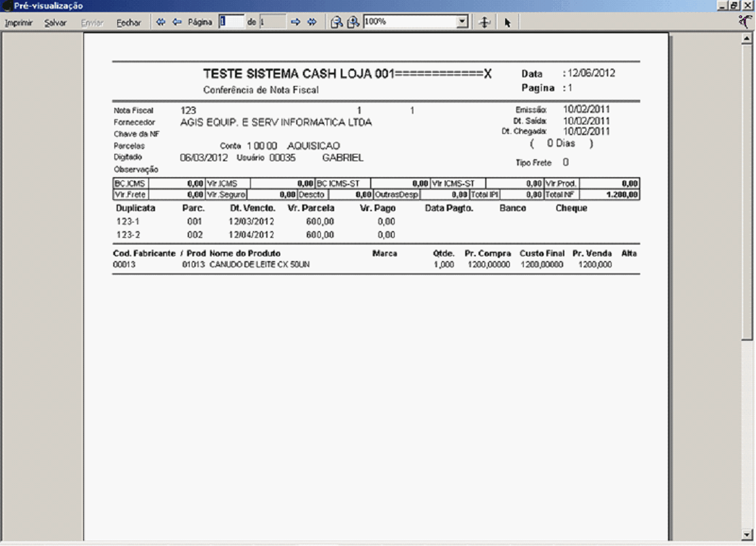Screen dimensions: 756x546
Task: Open the 100% zoom level dropdown
Action: [x=463, y=22]
